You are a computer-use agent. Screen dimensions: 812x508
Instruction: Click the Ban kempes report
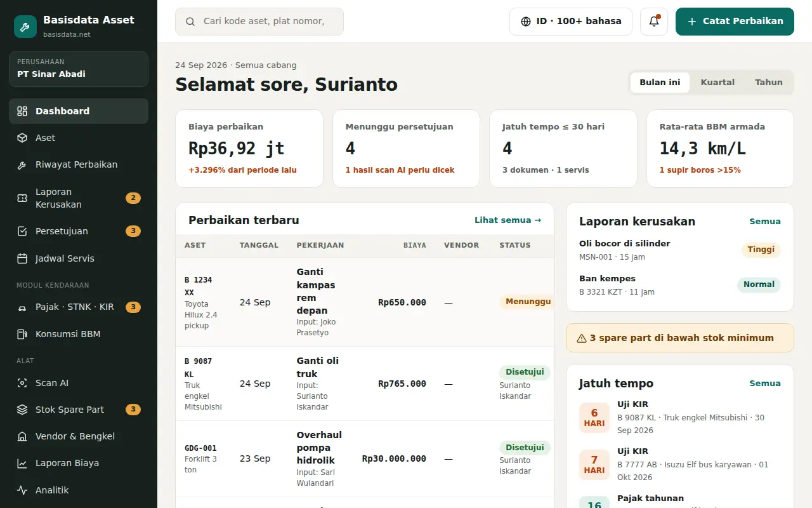click(680, 285)
